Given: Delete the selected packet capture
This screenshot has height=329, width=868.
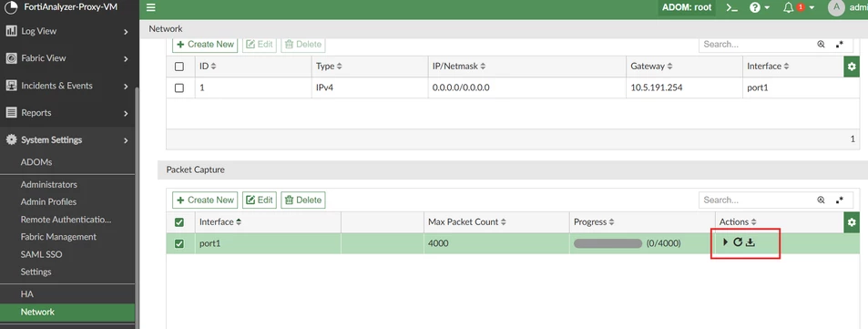Looking at the screenshot, I should pyautogui.click(x=302, y=200).
